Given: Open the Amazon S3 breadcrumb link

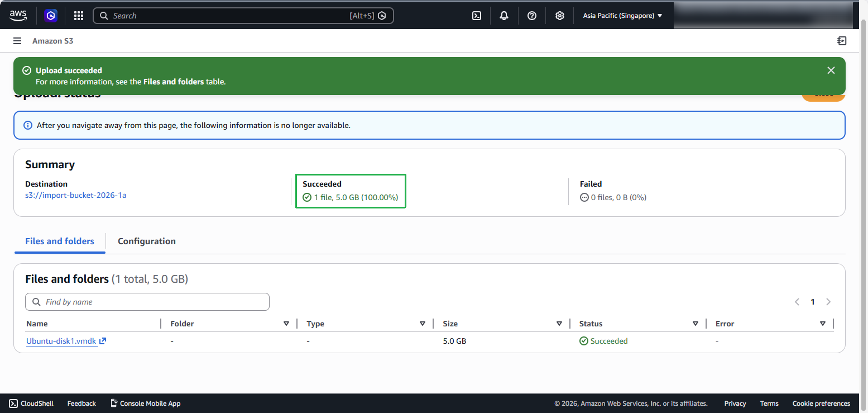Looking at the screenshot, I should point(53,41).
